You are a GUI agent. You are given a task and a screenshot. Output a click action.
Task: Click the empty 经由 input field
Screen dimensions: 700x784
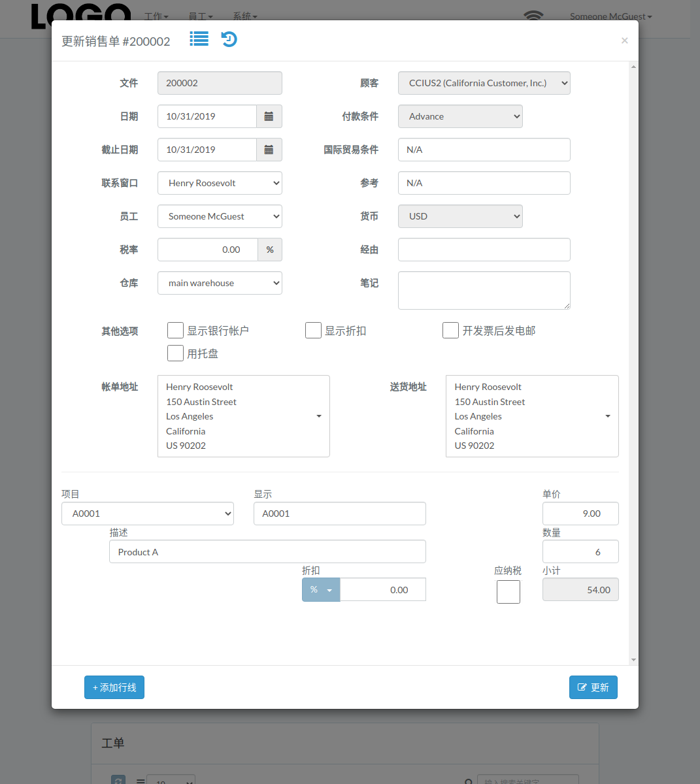[x=484, y=250]
